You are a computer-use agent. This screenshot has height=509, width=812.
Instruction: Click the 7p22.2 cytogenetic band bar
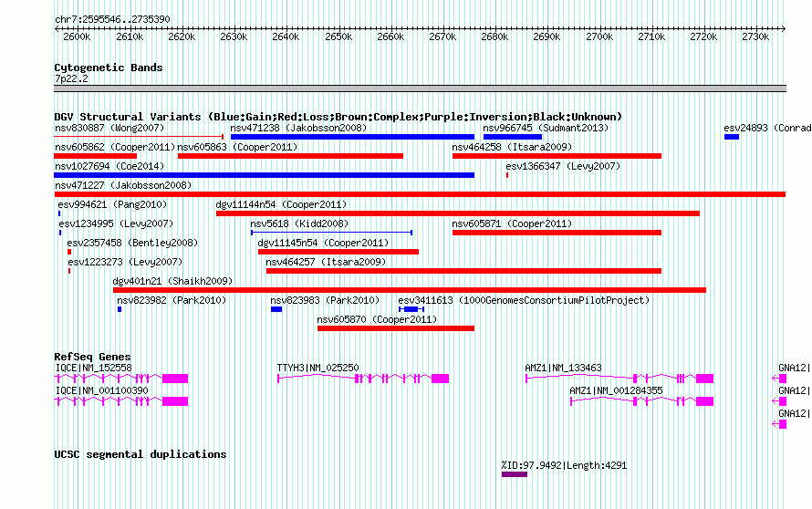pyautogui.click(x=420, y=88)
